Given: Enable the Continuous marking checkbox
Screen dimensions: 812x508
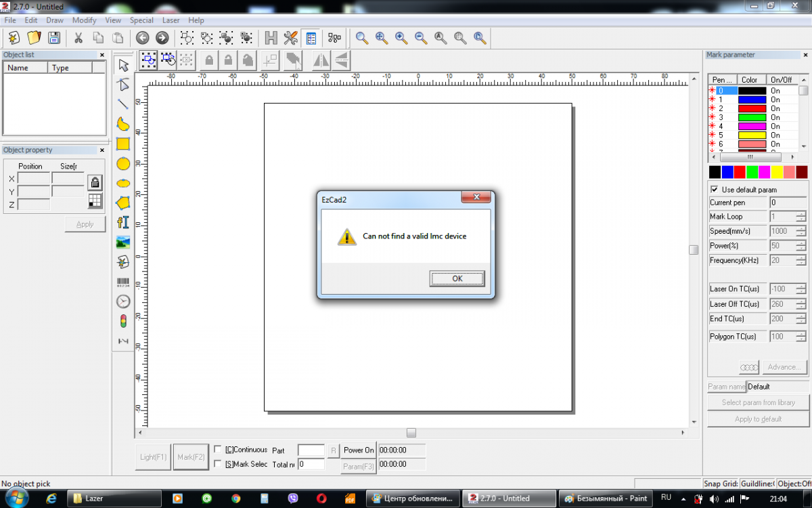Looking at the screenshot, I should click(218, 449).
